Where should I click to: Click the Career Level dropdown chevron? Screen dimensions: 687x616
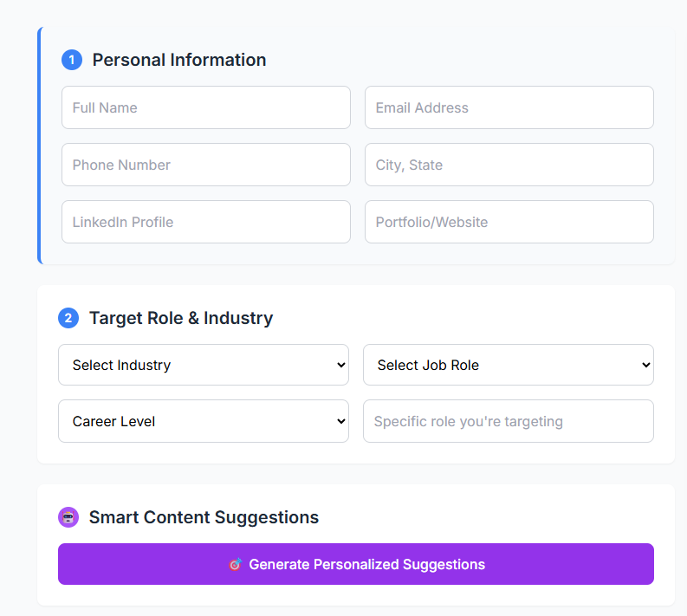(340, 422)
